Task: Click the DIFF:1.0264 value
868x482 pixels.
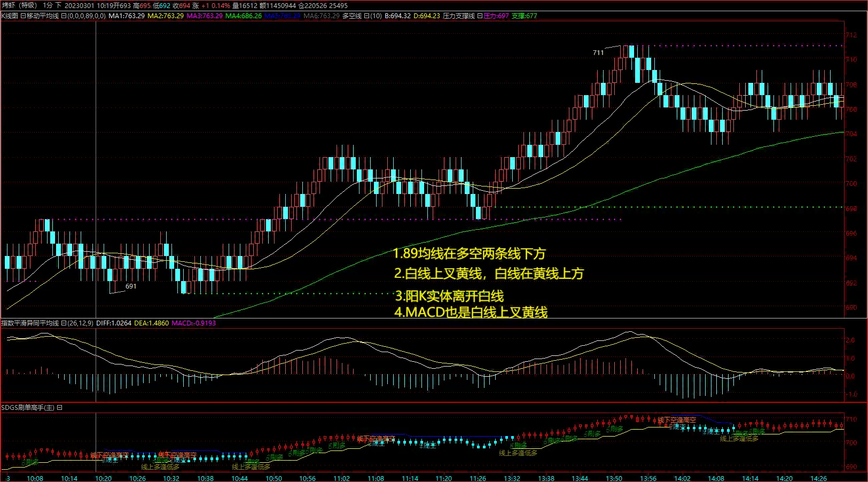Action: [x=114, y=323]
